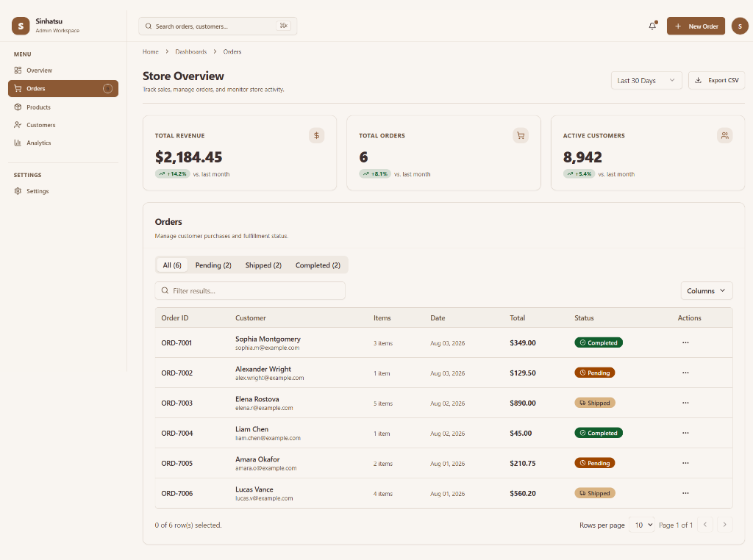Go to Dashboards breadcrumb
Screen dimensions: 753x560
tap(190, 51)
